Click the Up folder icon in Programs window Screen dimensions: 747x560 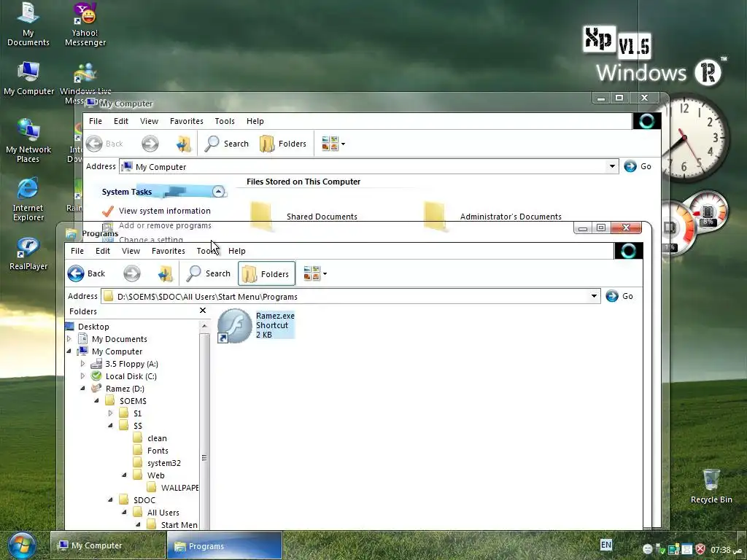click(166, 273)
